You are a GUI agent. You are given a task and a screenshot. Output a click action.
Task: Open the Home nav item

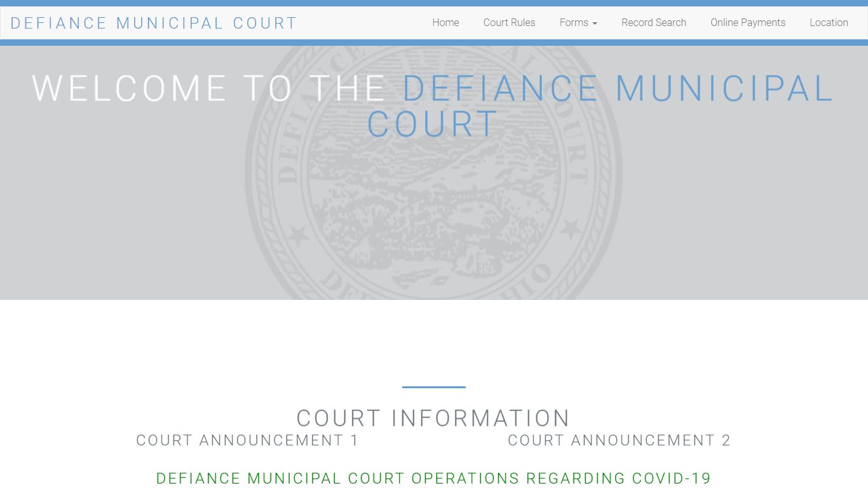[445, 23]
